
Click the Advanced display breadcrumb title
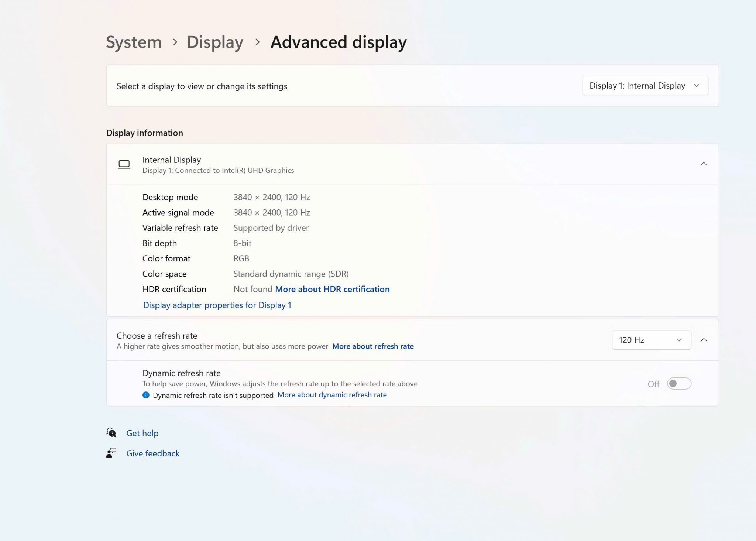[x=339, y=42]
